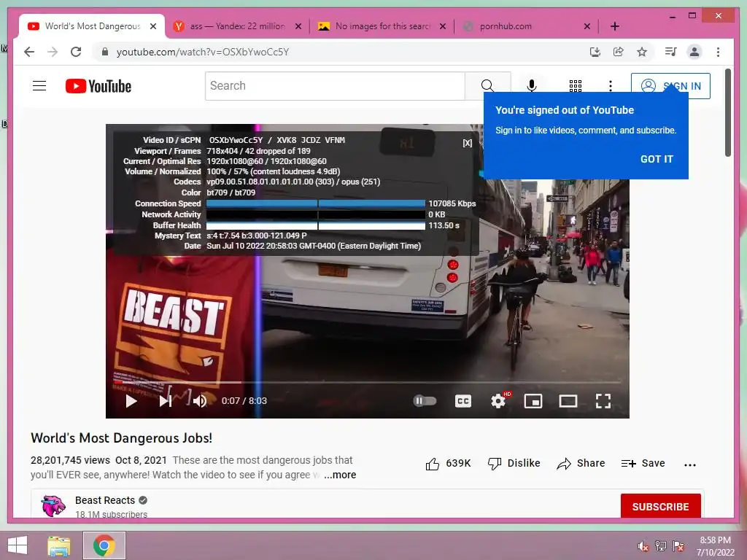Play the video
Viewport: 747px width, 560px height.
[131, 401]
